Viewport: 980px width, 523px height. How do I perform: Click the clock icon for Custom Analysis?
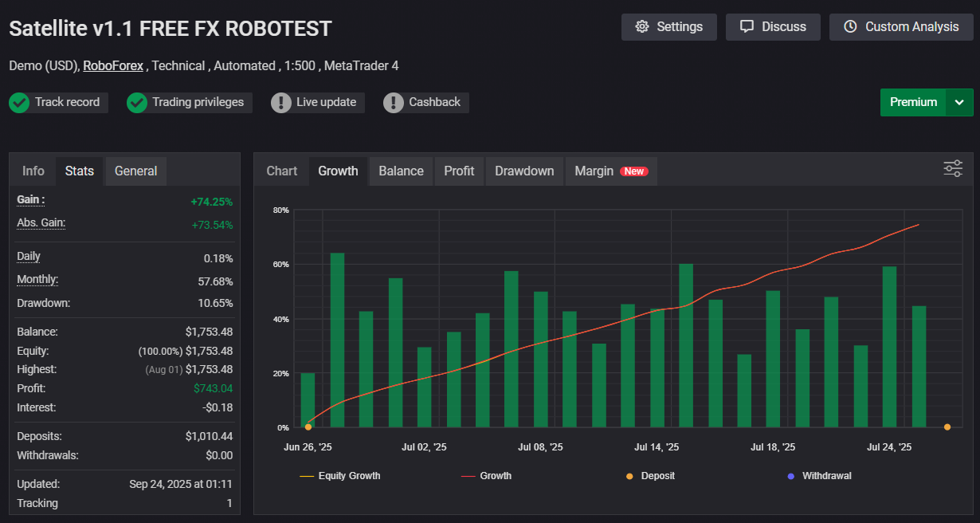point(850,27)
